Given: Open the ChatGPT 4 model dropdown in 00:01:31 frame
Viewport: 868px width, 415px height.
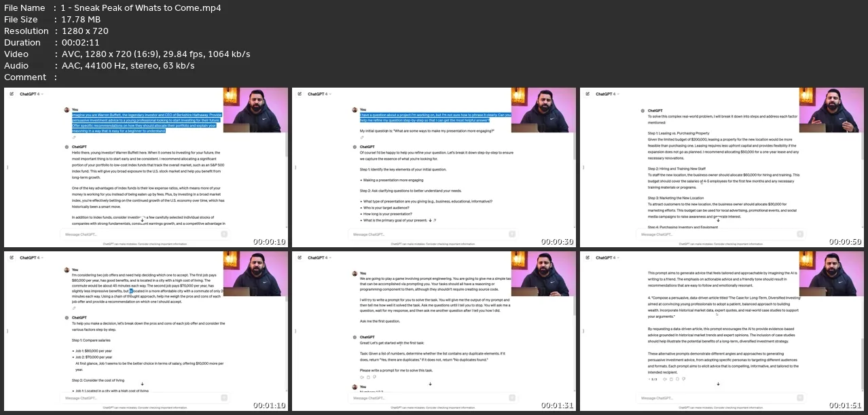Looking at the screenshot, I should (x=319, y=257).
